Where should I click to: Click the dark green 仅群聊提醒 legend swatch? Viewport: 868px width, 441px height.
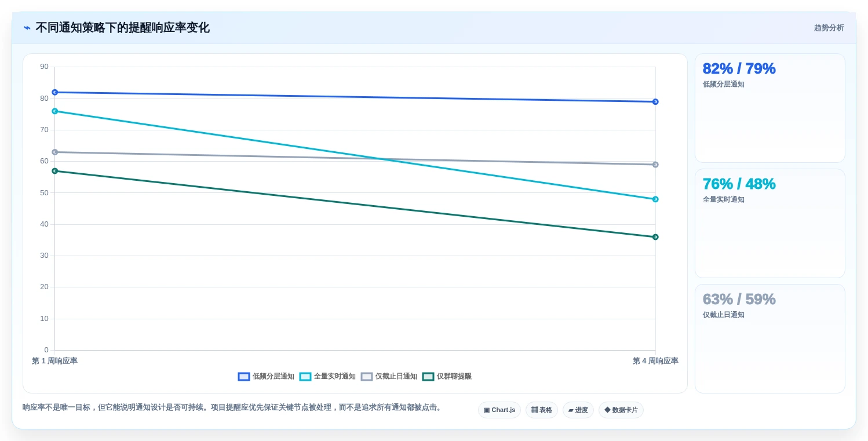pos(428,377)
